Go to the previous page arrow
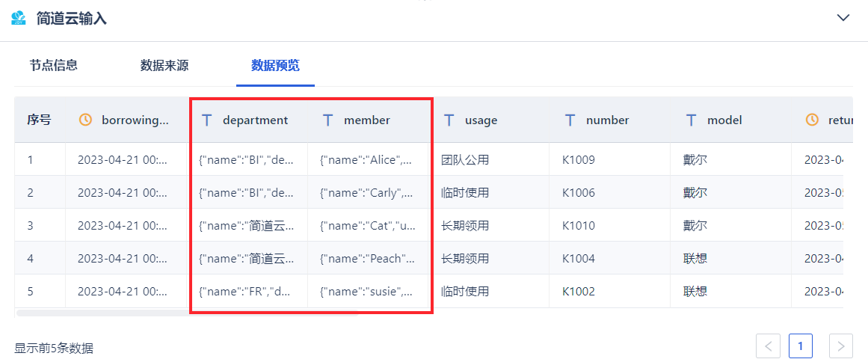 [768, 346]
